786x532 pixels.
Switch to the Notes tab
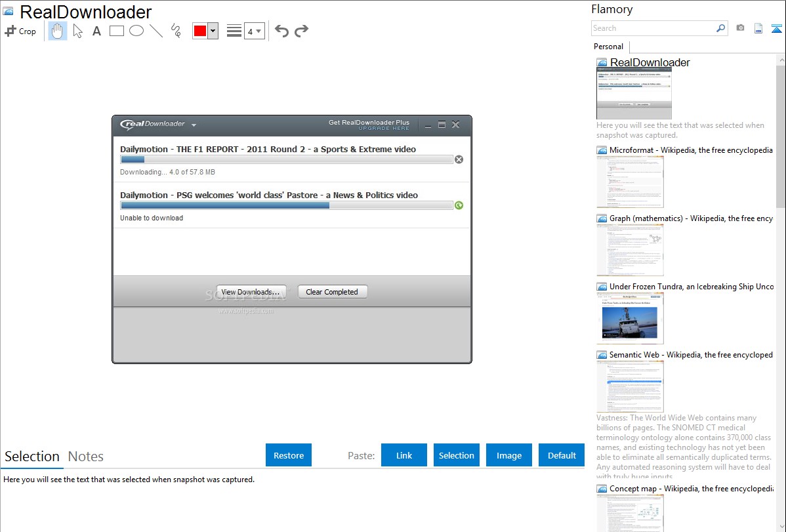point(86,457)
